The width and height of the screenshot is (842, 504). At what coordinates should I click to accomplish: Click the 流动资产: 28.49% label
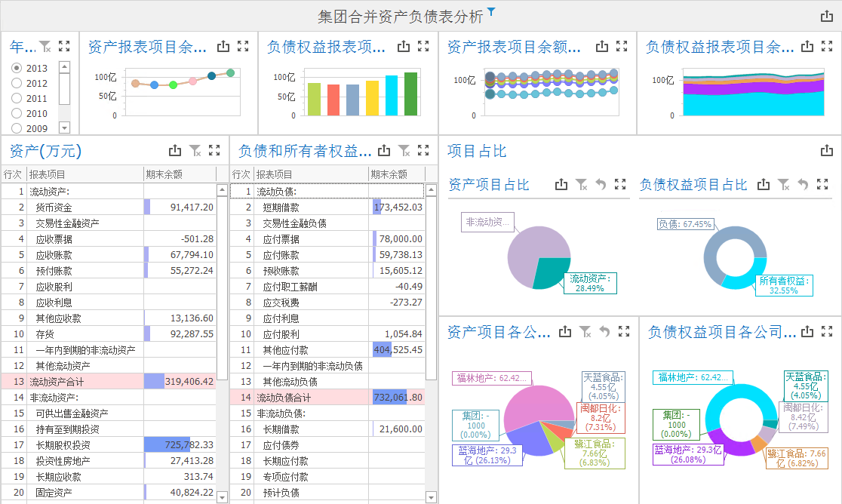coord(590,284)
